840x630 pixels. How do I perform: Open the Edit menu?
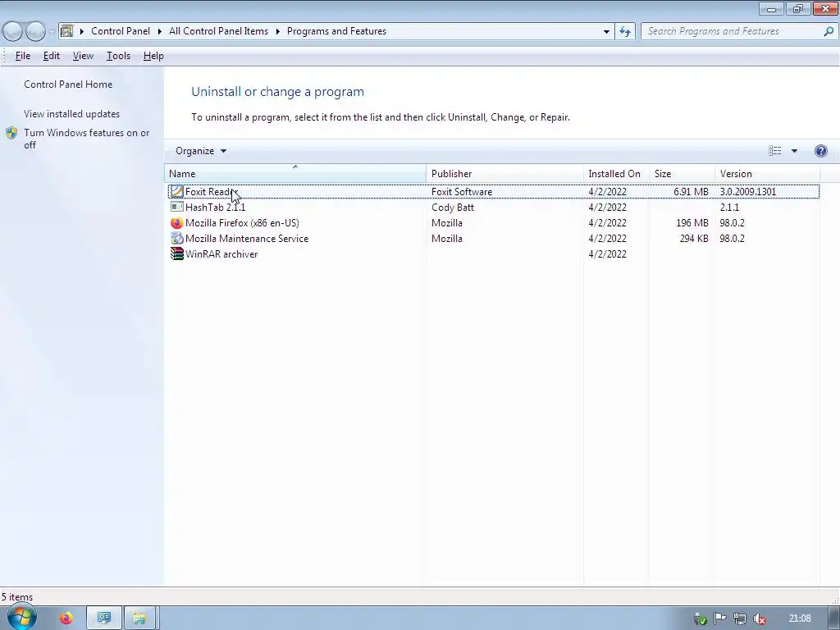pyautogui.click(x=52, y=56)
